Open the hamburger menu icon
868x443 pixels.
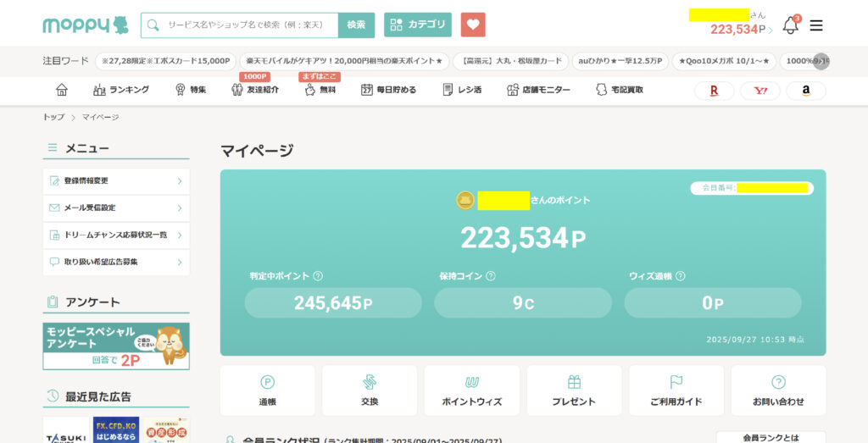coord(816,25)
